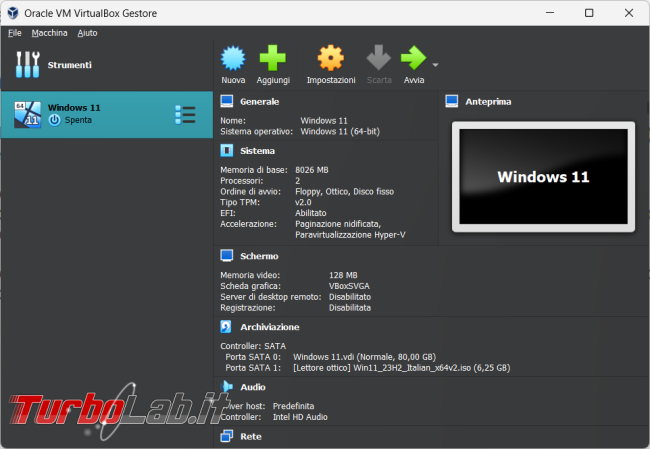The image size is (650, 449).
Task: Click the Rete network icon
Action: (x=227, y=436)
